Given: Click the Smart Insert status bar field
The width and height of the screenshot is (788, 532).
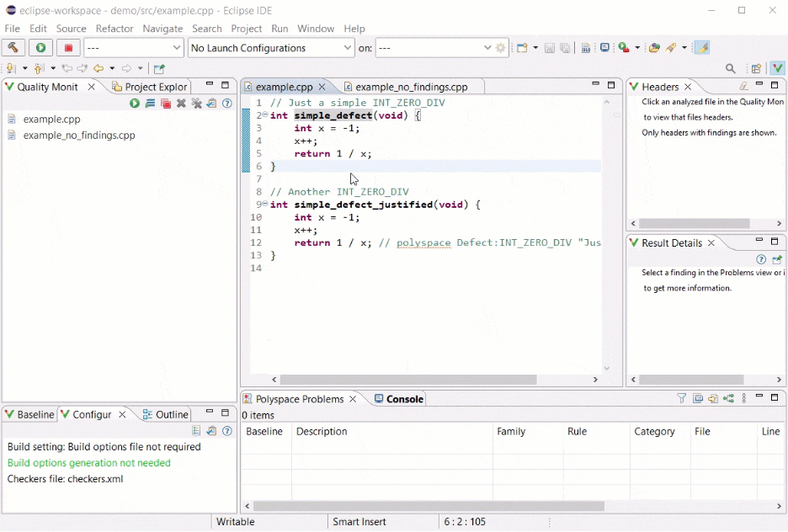Looking at the screenshot, I should pyautogui.click(x=359, y=522).
